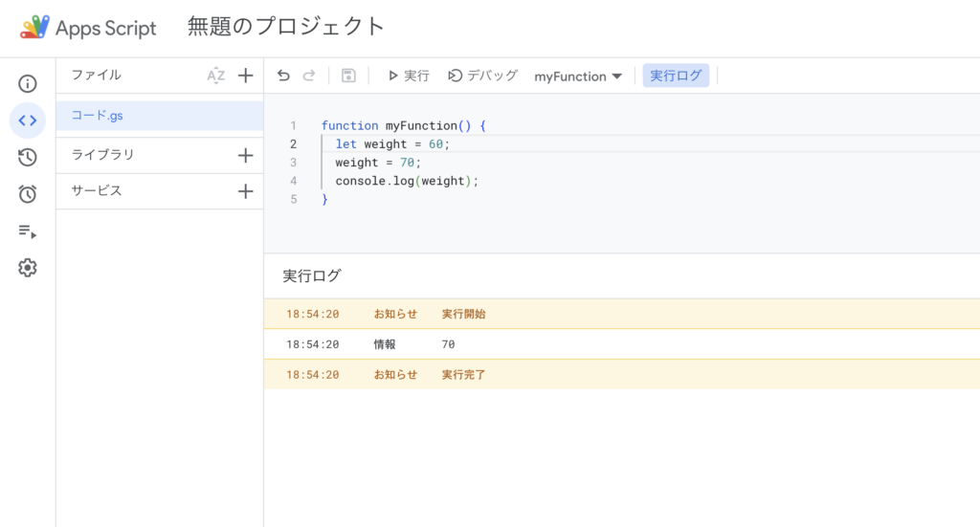Select the Editor code icon in sidebar
The image size is (980, 527).
tap(28, 121)
